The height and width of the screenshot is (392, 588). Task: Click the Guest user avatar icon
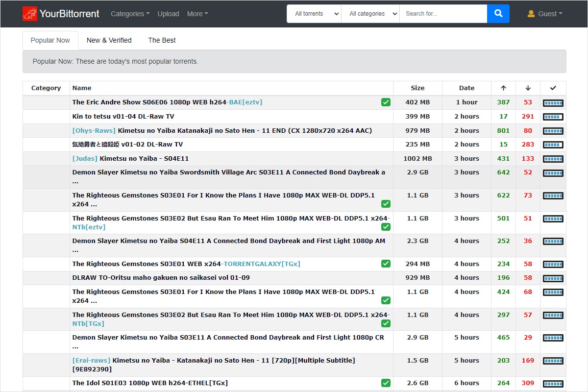click(531, 14)
